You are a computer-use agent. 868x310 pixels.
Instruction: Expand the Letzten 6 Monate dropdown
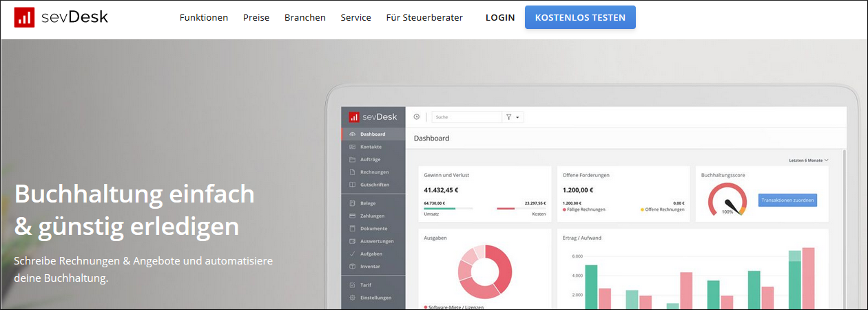(808, 160)
